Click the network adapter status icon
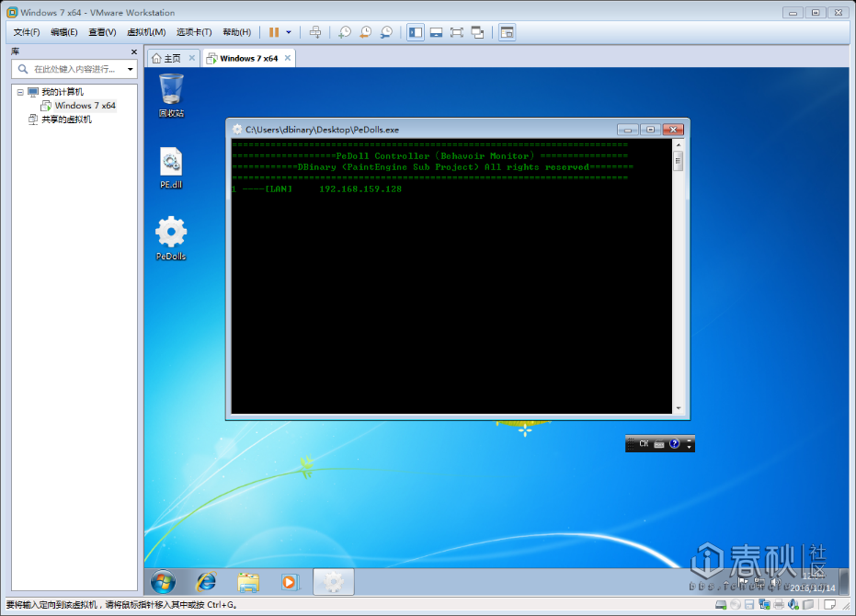856x616 pixels. tap(764, 605)
